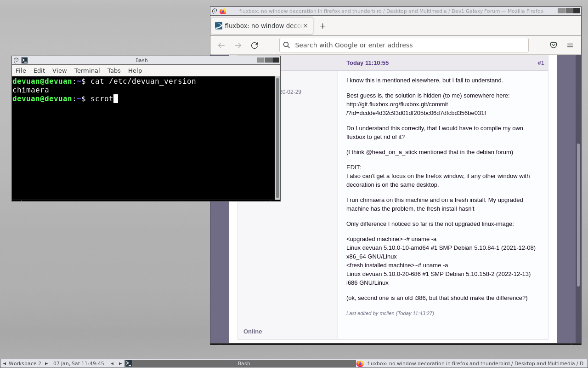Viewport: 588px width, 368px height.
Task: Switch to next workspace in toolbar
Action: (x=46, y=363)
